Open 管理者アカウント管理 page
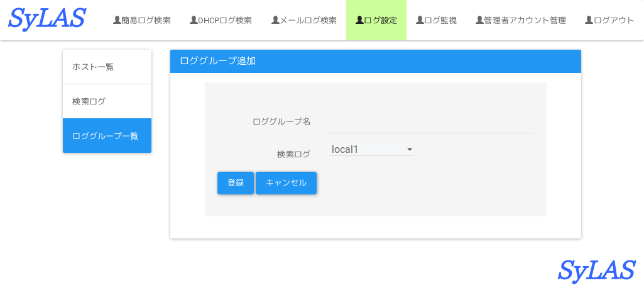 (521, 20)
